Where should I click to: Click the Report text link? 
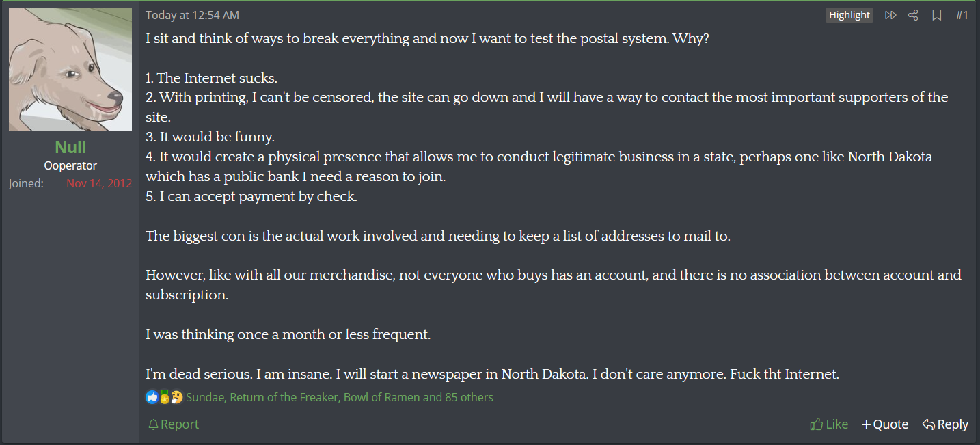coord(180,424)
